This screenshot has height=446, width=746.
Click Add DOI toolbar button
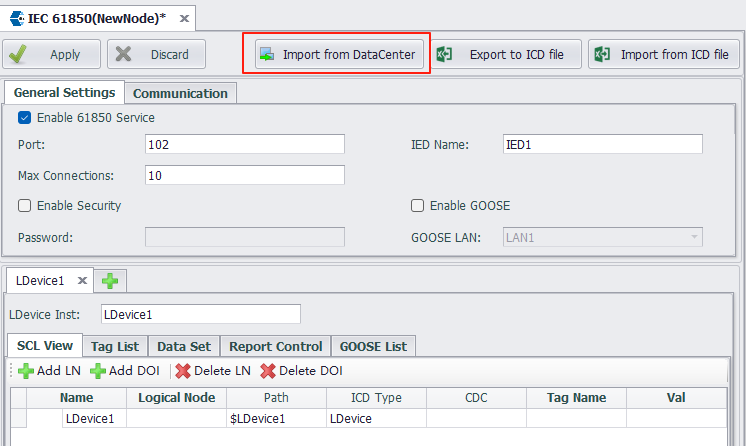127,371
